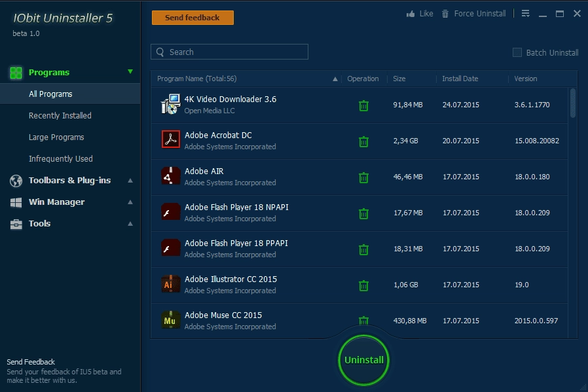
Task: Click trash icon for Adobe AIR
Action: pyautogui.click(x=363, y=177)
